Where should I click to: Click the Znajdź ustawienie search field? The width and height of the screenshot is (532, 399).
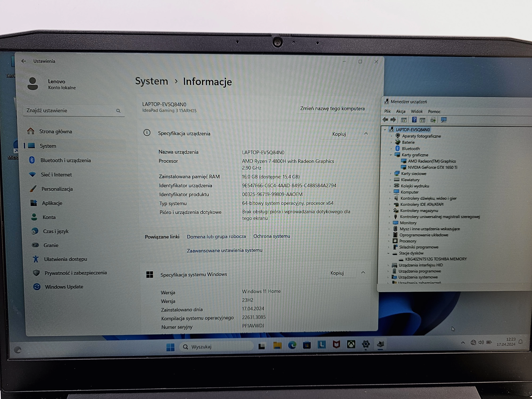74,111
